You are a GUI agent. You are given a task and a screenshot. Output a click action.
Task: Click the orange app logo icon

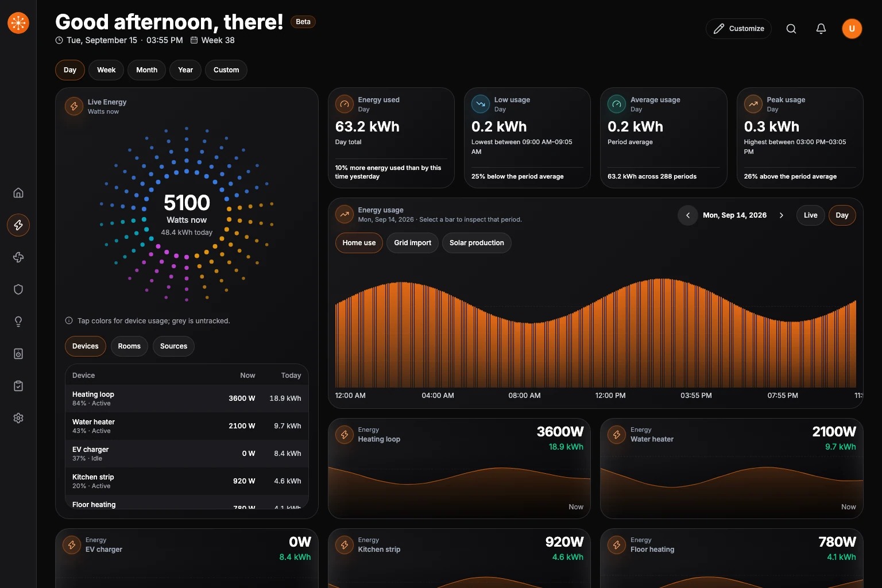point(18,23)
